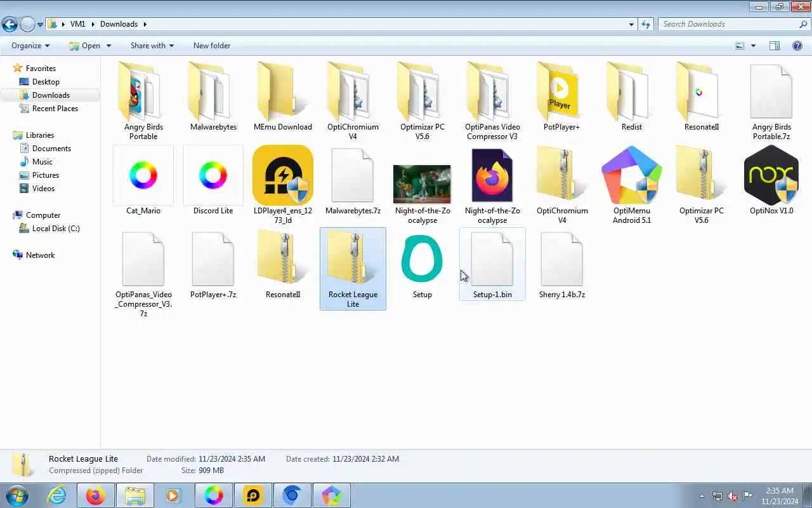Open Computer in navigation pane

(x=43, y=215)
